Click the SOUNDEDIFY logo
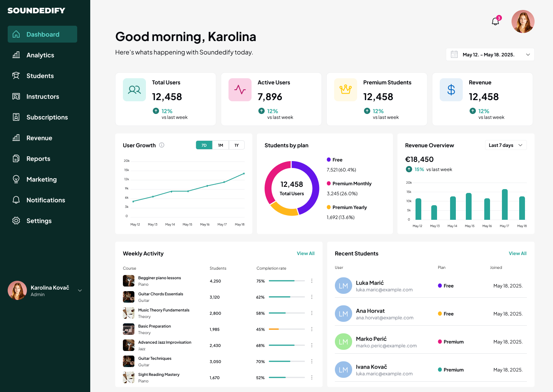Image resolution: width=553 pixels, height=392 pixels. pyautogui.click(x=36, y=10)
